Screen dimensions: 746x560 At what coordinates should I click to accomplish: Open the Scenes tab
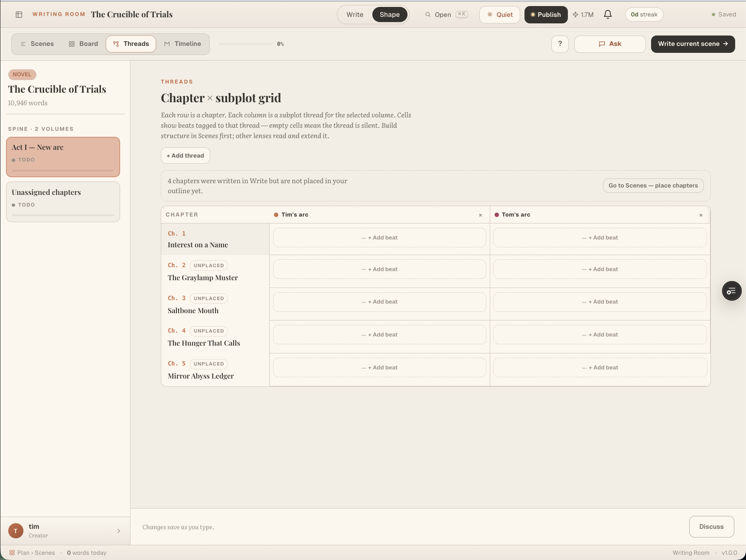pyautogui.click(x=37, y=44)
